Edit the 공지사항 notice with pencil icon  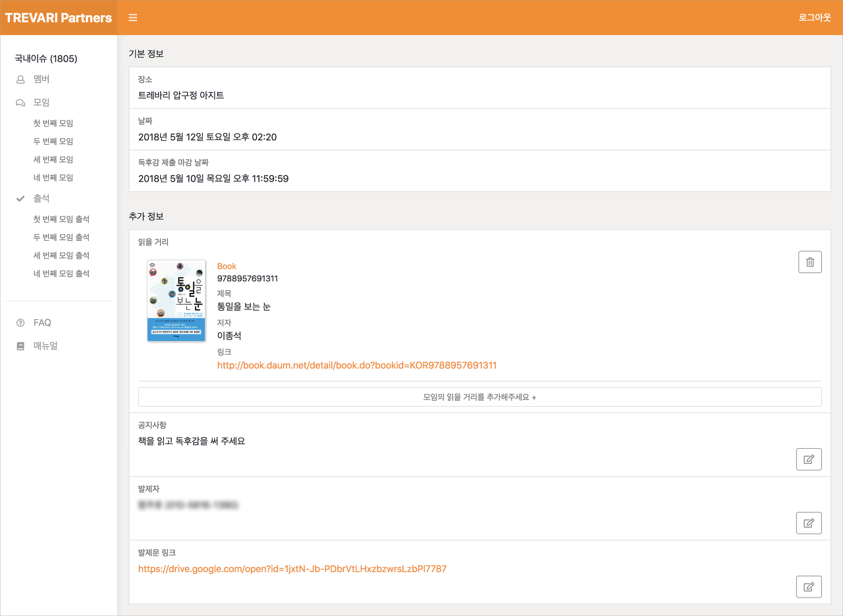(809, 459)
